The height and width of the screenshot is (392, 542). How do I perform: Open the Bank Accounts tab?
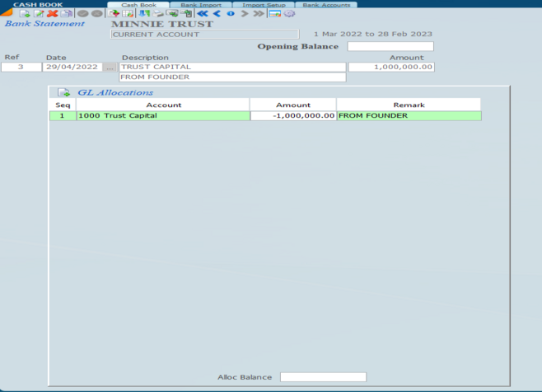pos(326,5)
